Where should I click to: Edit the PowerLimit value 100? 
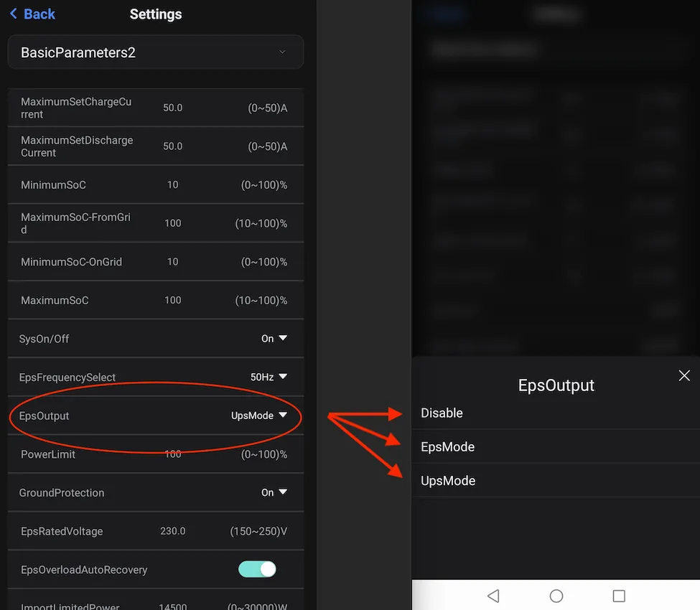[x=173, y=454]
